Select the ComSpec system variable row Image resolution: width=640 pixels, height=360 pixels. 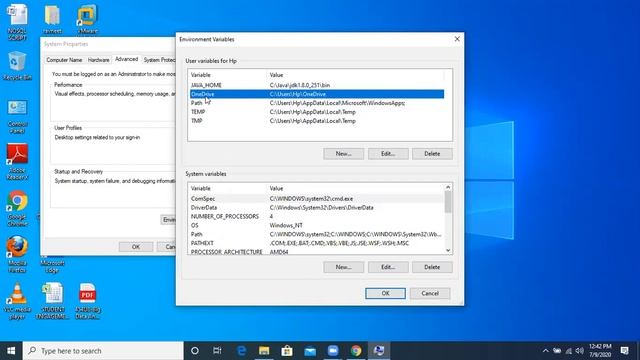pyautogui.click(x=317, y=198)
